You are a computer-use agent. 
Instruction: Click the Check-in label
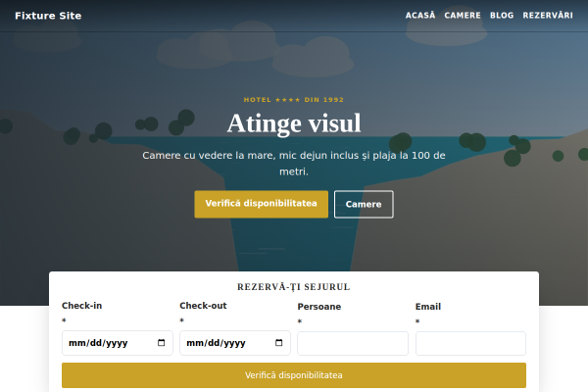click(x=81, y=306)
